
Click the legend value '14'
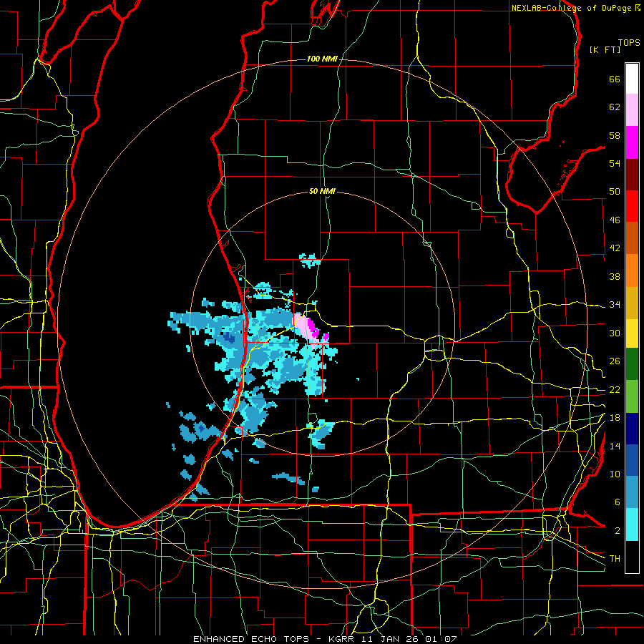[615, 446]
